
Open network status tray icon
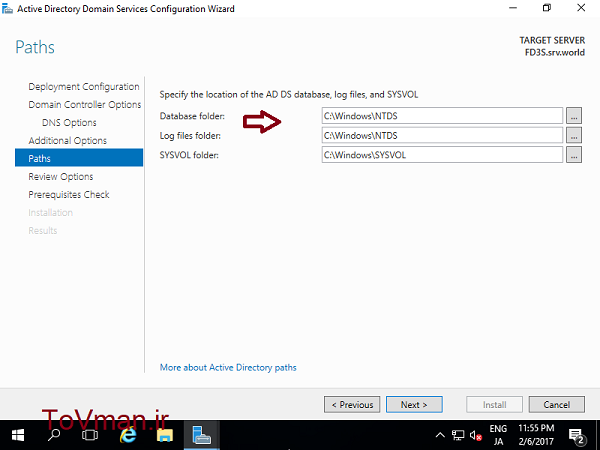click(458, 435)
